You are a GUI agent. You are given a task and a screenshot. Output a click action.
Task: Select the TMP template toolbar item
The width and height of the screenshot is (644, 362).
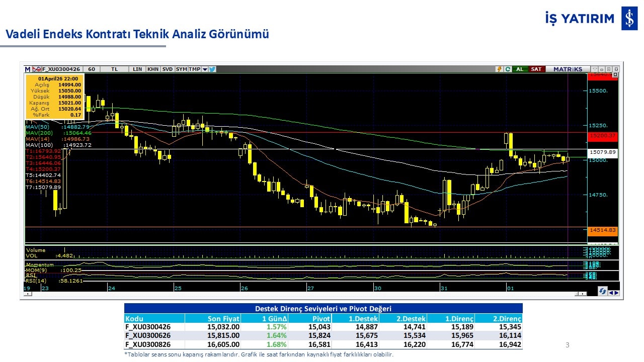coord(194,69)
